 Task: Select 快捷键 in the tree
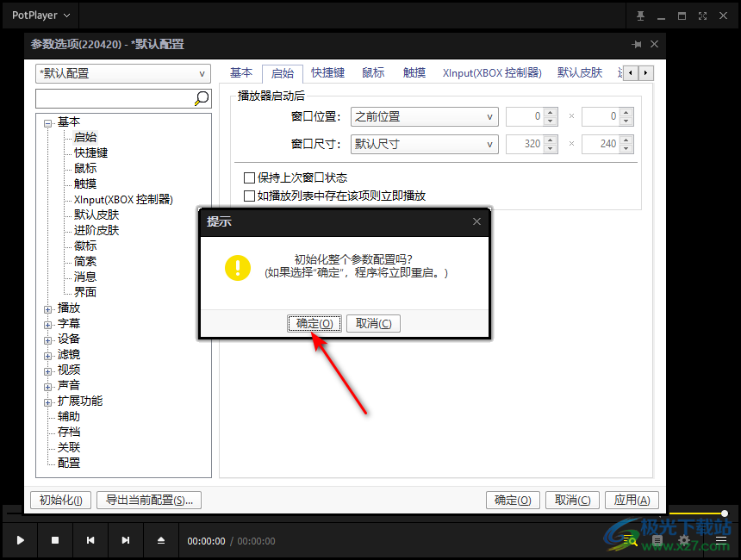(x=90, y=153)
